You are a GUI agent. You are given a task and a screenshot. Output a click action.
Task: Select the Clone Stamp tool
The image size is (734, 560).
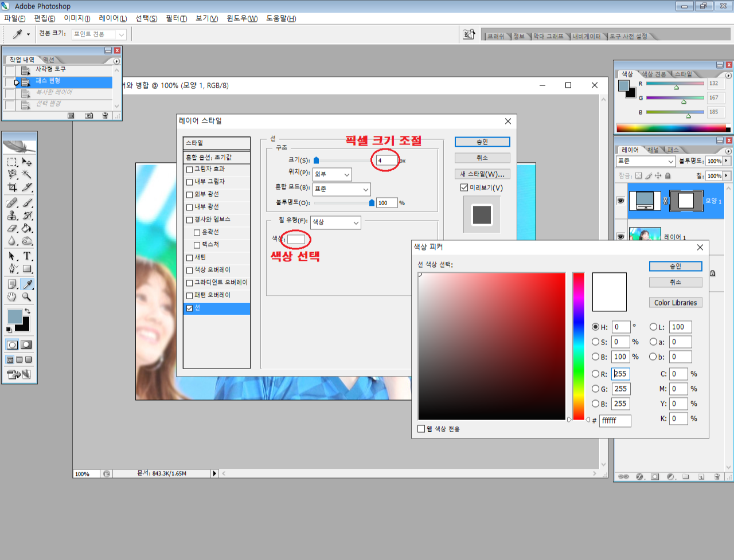[12, 216]
